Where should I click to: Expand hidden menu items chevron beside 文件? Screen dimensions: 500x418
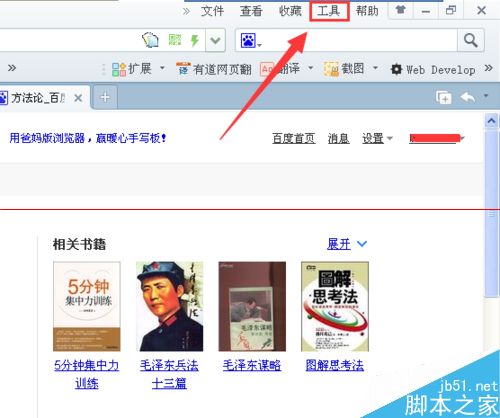point(186,12)
